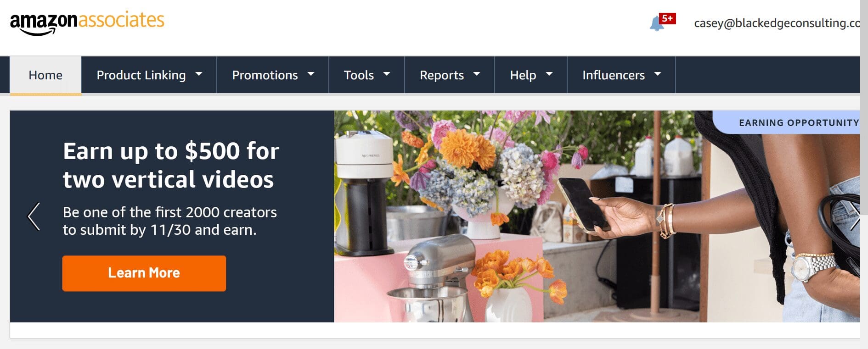Open the Reports menu
Viewport: 868px width, 349px height.
[450, 75]
